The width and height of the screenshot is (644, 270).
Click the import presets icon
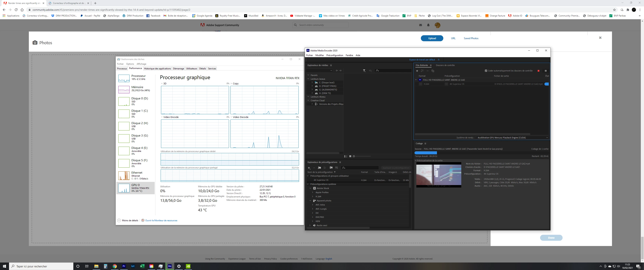(x=331, y=168)
